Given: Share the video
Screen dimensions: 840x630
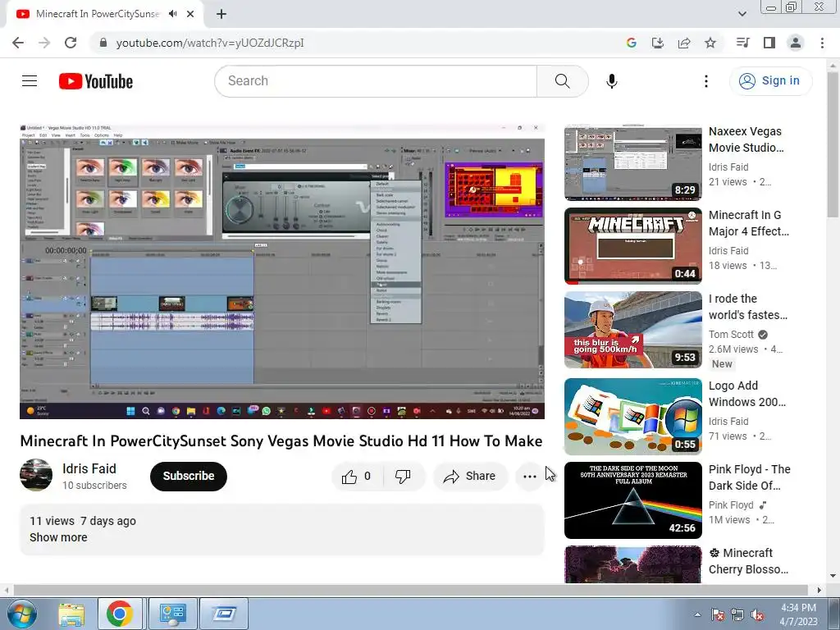Looking at the screenshot, I should pyautogui.click(x=470, y=477).
